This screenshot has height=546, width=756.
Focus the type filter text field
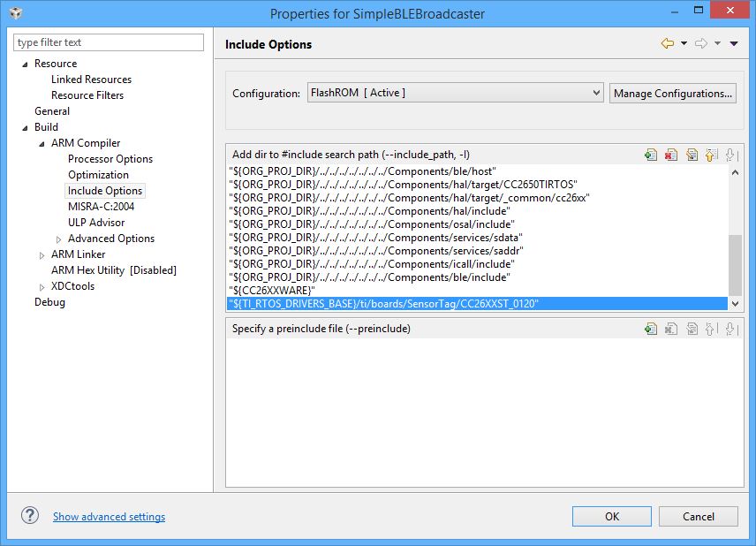(x=109, y=42)
